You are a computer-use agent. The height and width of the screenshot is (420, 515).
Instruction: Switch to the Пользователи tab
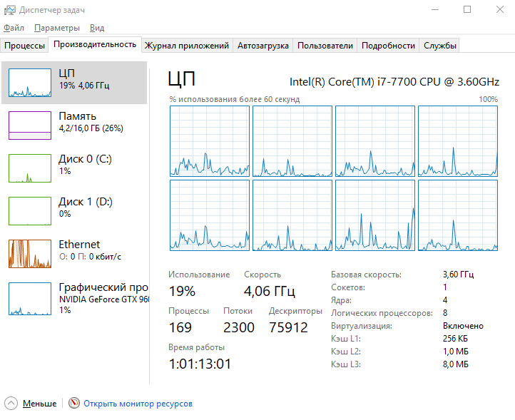click(x=325, y=46)
